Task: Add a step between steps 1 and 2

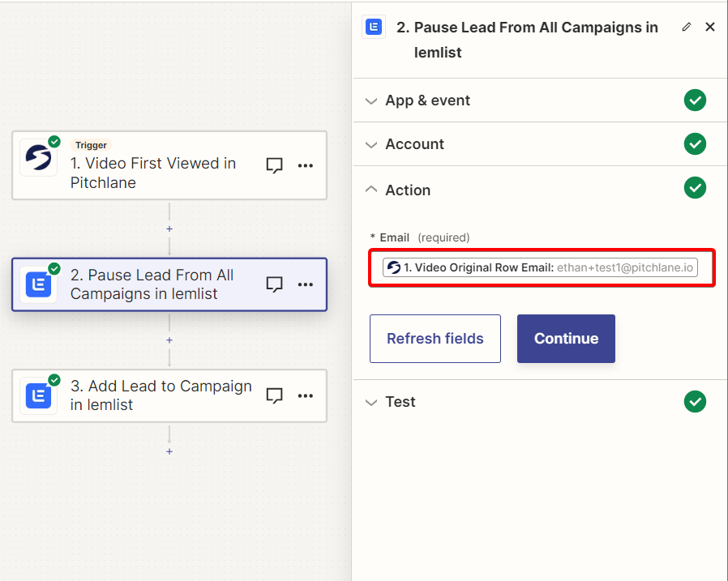Action: click(x=169, y=229)
